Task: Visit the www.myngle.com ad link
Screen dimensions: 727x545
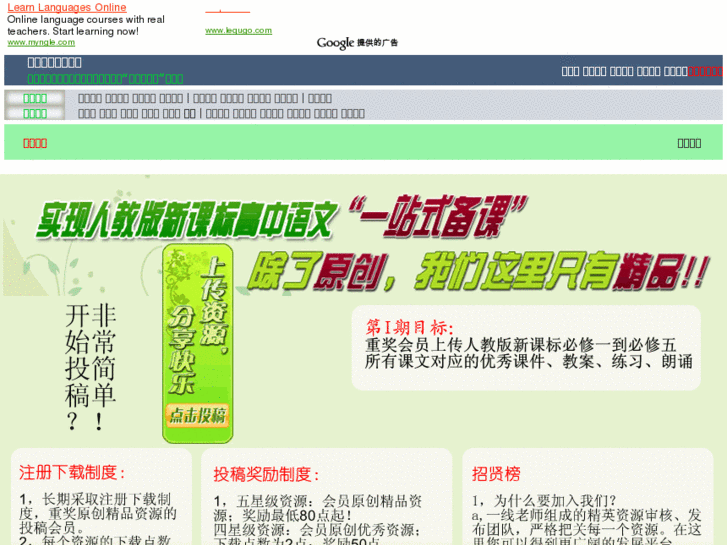Action: pos(41,42)
